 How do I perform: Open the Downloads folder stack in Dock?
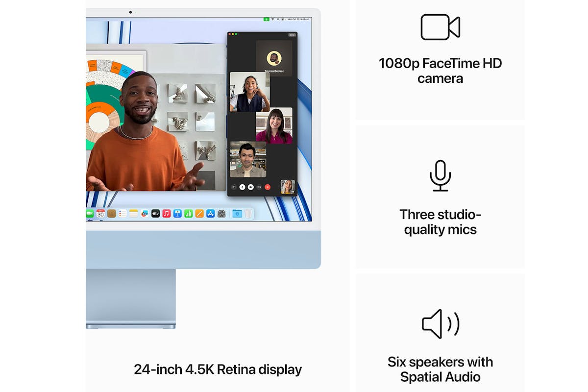237,214
